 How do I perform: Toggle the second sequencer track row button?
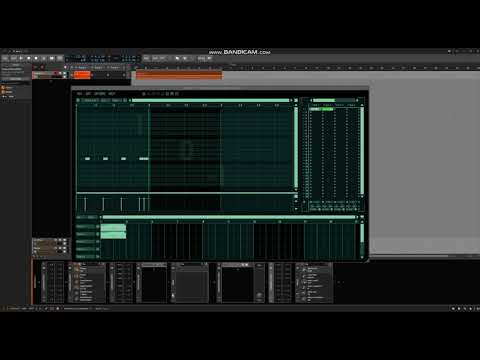click(x=98, y=234)
